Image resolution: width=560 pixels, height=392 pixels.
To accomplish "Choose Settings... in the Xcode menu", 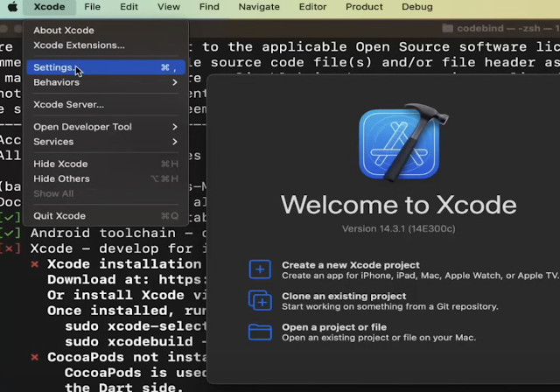I will (106, 67).
